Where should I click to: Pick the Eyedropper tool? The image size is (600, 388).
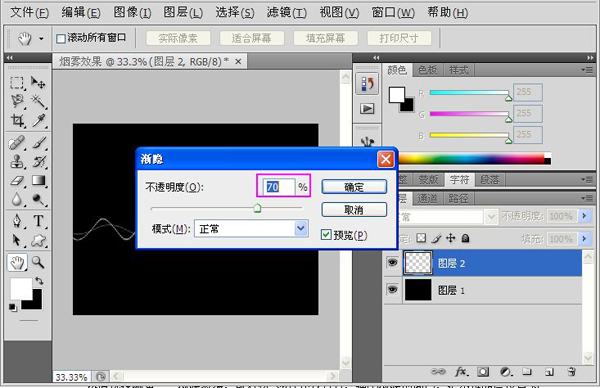tap(38, 121)
